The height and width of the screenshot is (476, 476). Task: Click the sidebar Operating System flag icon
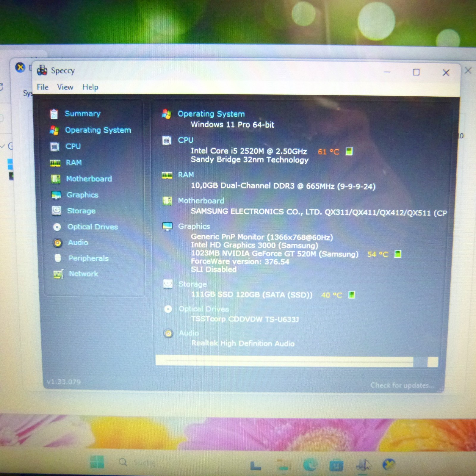point(54,130)
